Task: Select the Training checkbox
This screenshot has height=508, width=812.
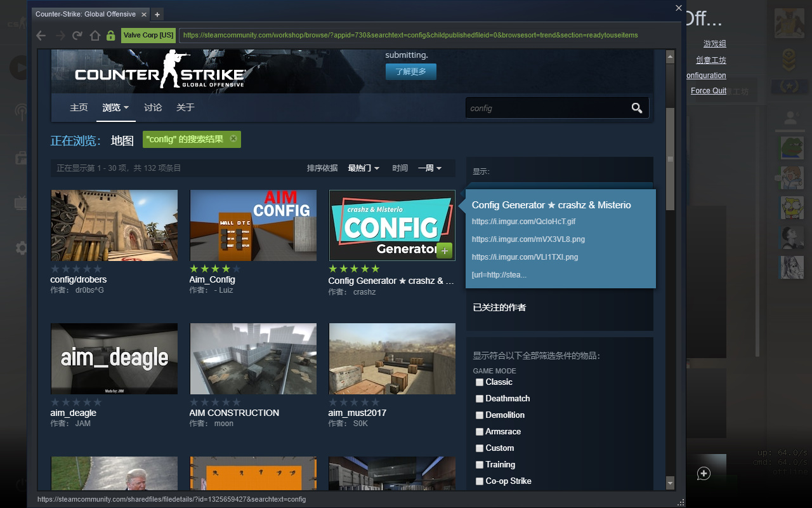Action: click(480, 465)
